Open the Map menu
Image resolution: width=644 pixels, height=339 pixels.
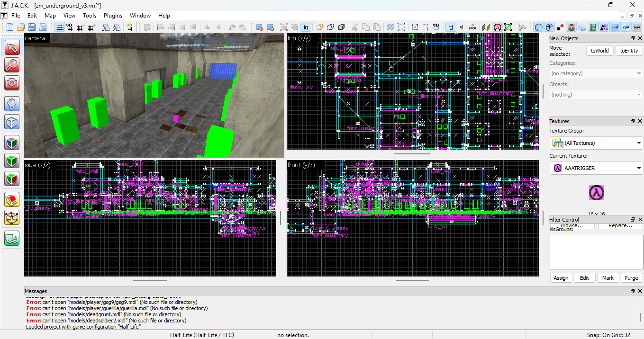click(50, 16)
